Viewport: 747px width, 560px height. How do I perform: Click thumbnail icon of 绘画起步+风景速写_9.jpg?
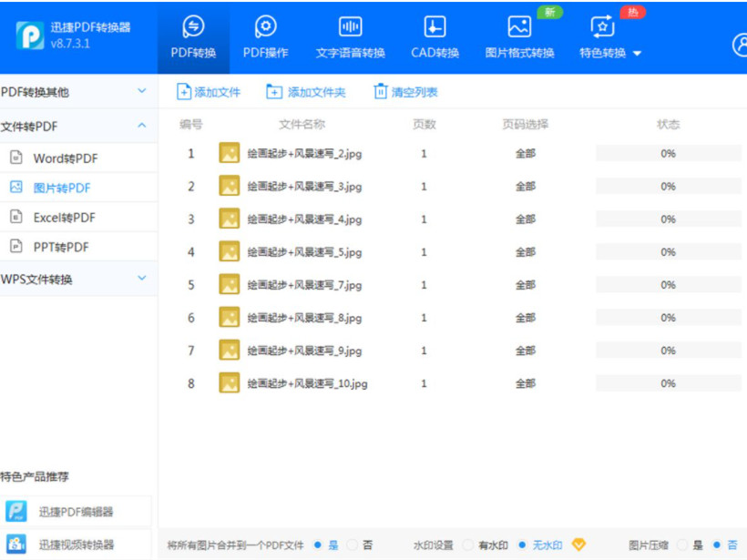click(x=230, y=350)
